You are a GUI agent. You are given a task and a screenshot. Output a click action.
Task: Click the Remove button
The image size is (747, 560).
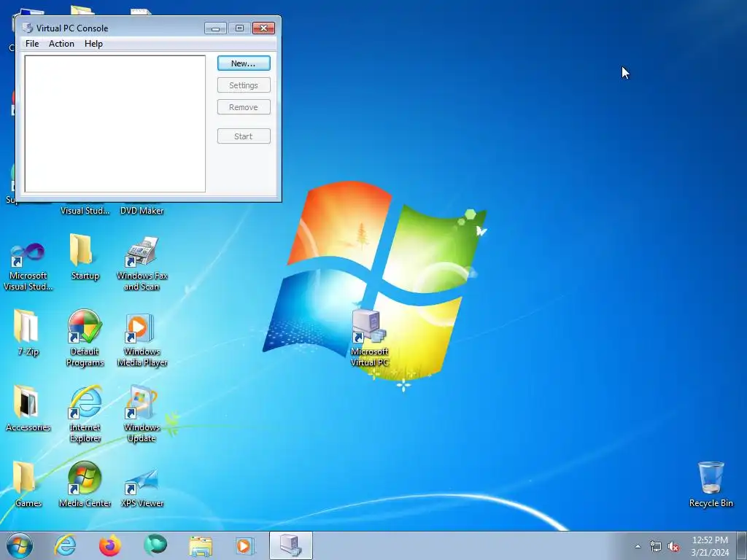244,107
